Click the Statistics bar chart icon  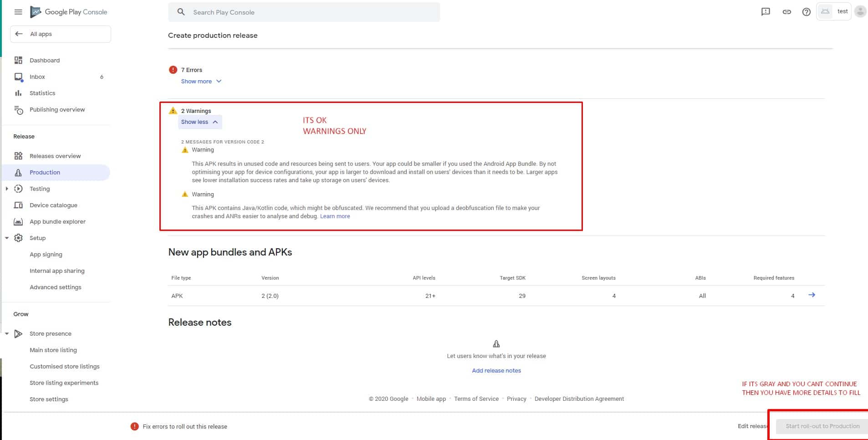(x=18, y=93)
